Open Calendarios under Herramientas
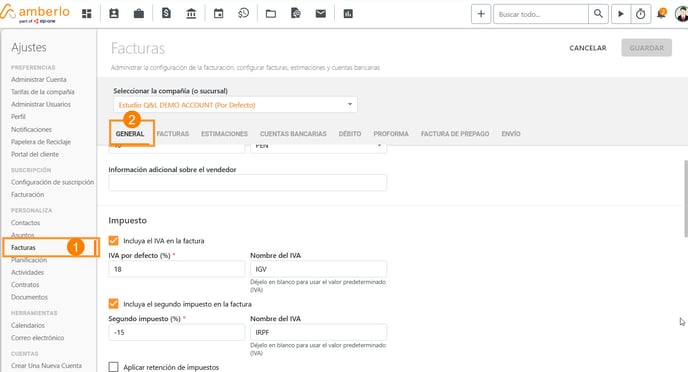Screen dimensions: 688x372 click(28, 325)
